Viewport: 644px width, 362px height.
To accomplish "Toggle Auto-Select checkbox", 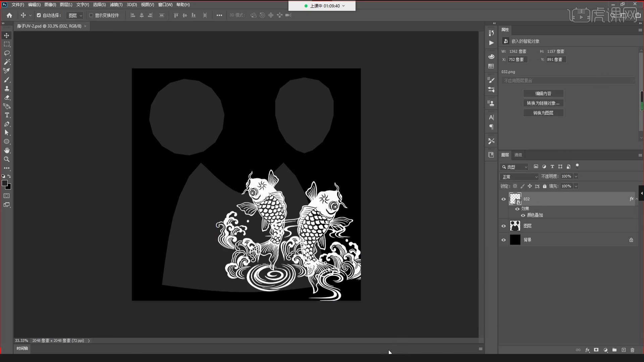I will 39,15.
